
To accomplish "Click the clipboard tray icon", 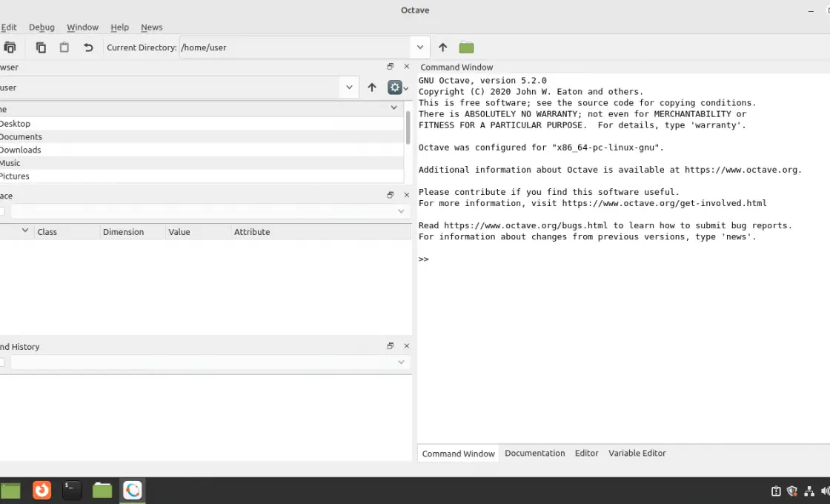I will coord(776,491).
